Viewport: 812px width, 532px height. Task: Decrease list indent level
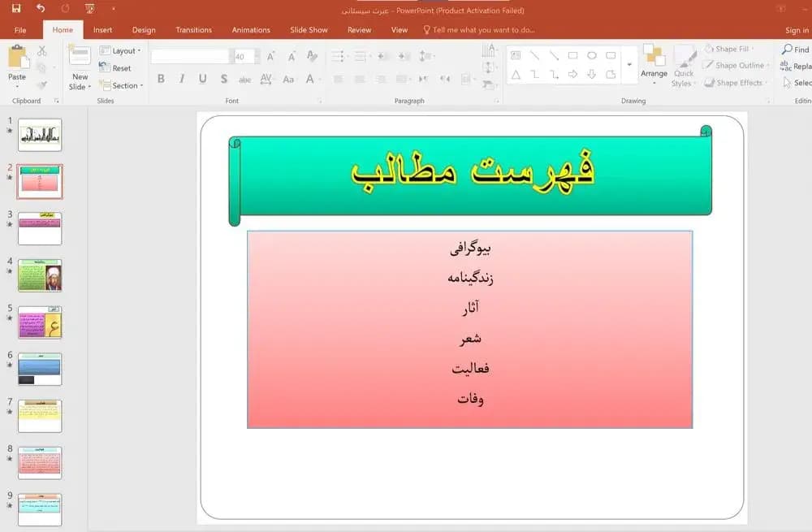pos(382,56)
